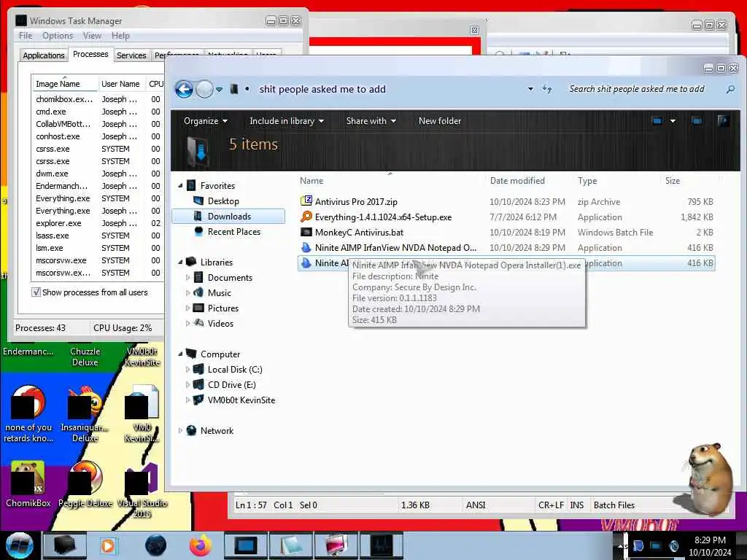Open the Organize menu
747x560 pixels.
coord(206,121)
